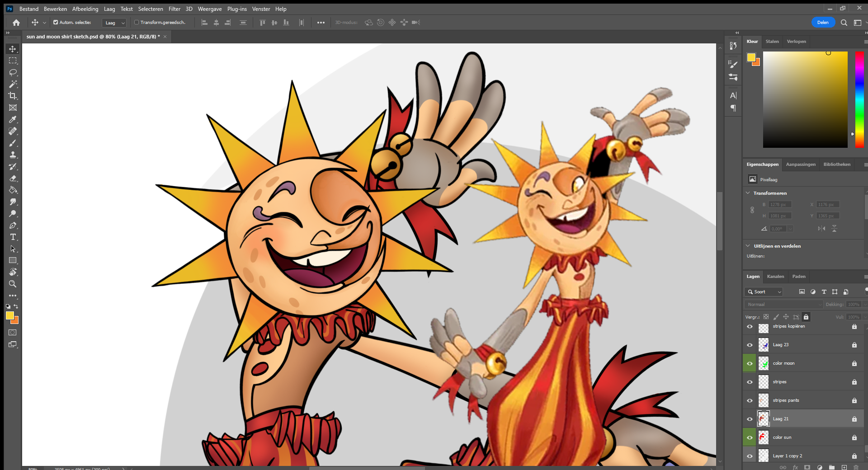Expand the tool preset picker arrow
Screen dimensions: 868x470
[44, 23]
